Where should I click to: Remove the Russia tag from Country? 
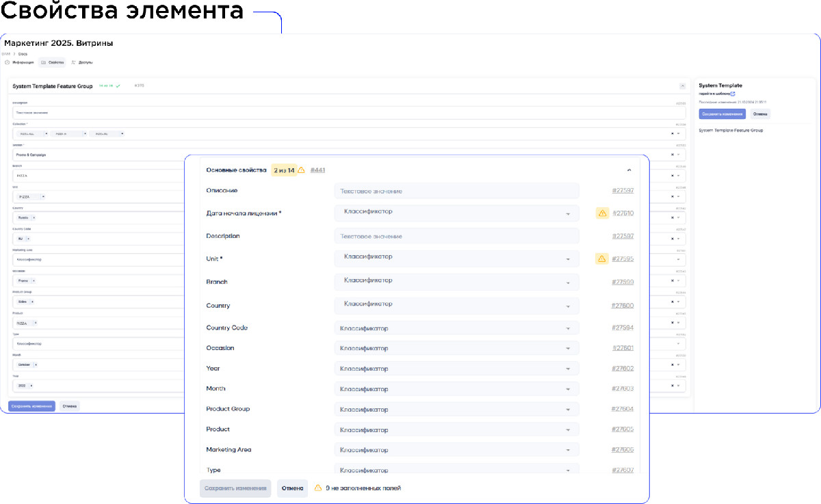pyautogui.click(x=35, y=218)
